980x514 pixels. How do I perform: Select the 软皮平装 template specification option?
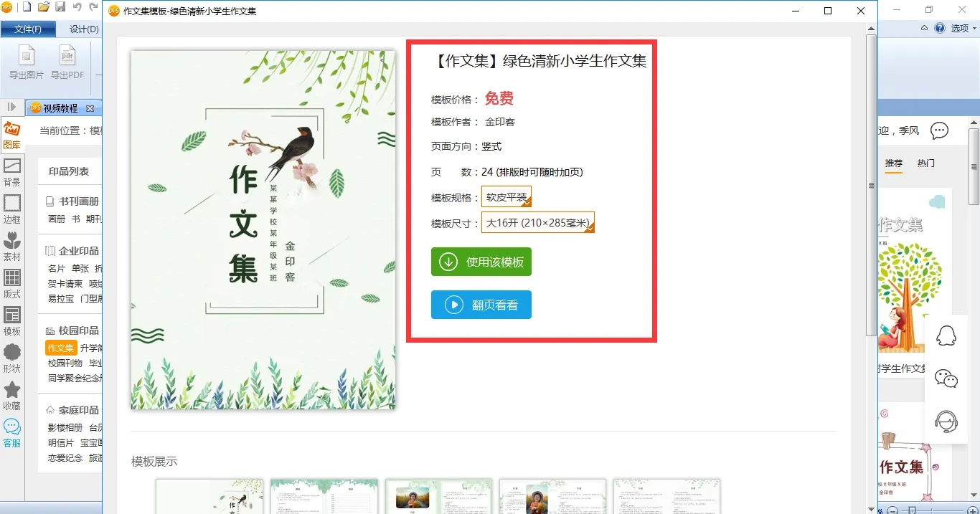click(x=507, y=197)
